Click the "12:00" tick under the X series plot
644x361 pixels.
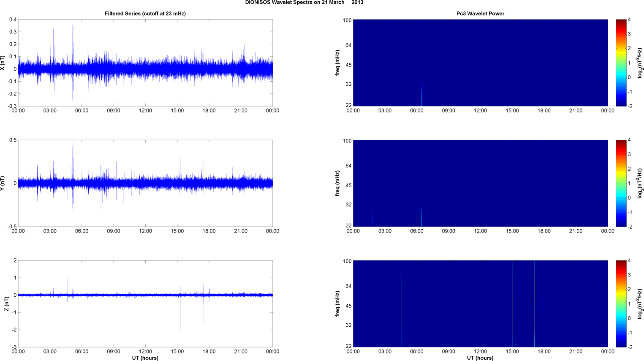pyautogui.click(x=145, y=111)
